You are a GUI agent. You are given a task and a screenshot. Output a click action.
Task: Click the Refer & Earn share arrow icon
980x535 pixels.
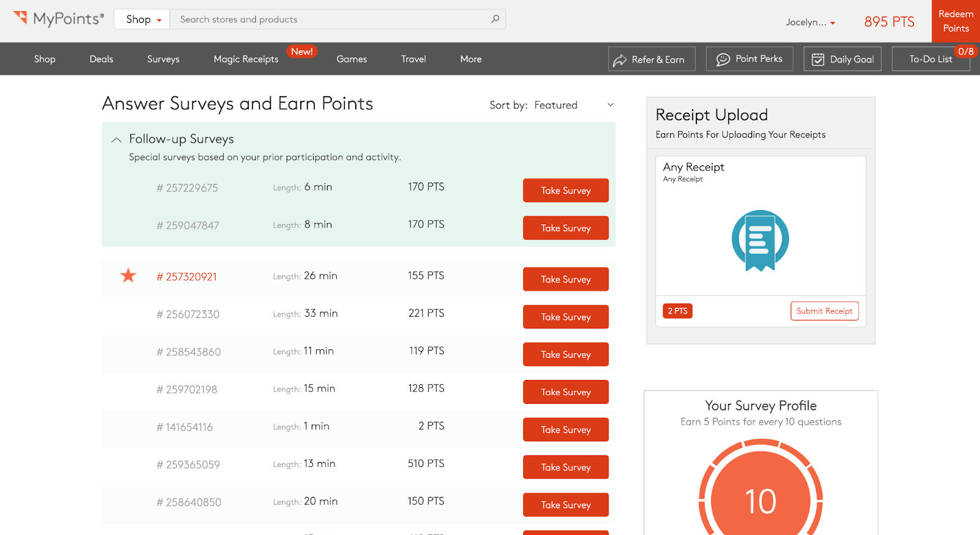(x=620, y=59)
